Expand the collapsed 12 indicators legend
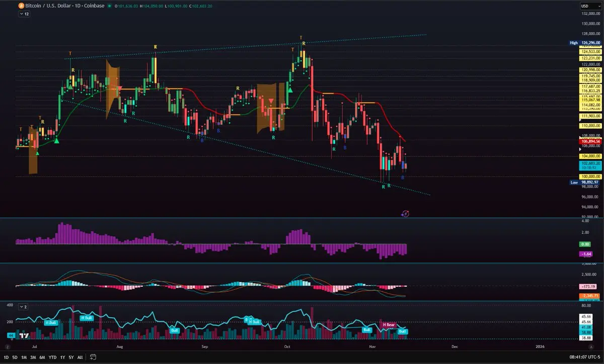Screen dimensions: 604x364 pyautogui.click(x=24, y=15)
